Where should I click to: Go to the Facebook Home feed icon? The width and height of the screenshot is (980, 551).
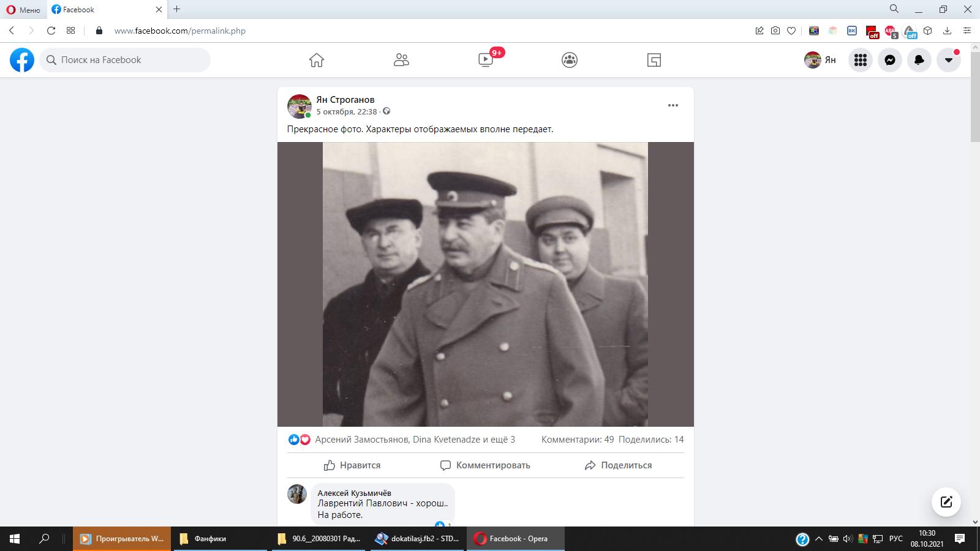point(317,60)
